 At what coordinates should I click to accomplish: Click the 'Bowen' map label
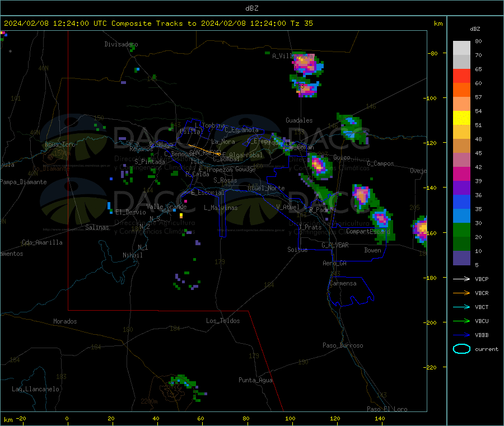(x=372, y=250)
